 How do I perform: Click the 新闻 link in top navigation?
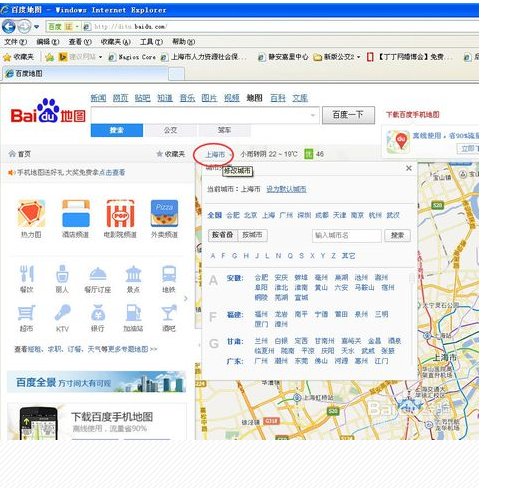(98, 98)
